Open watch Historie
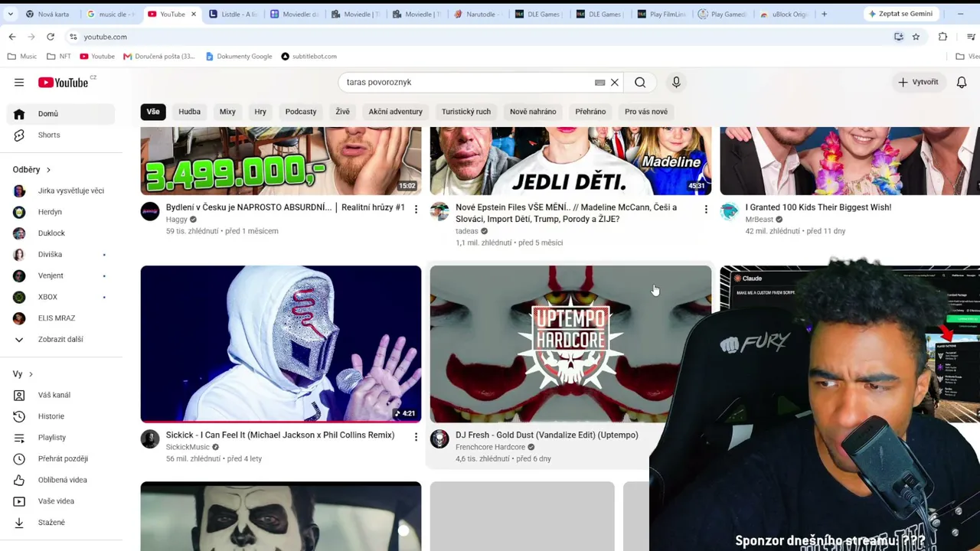980x551 pixels. pos(61,416)
